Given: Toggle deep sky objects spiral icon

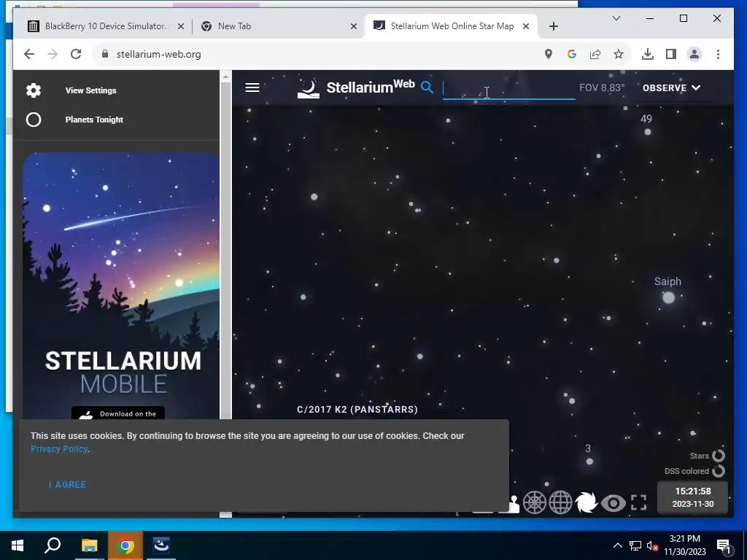Looking at the screenshot, I should [x=586, y=502].
